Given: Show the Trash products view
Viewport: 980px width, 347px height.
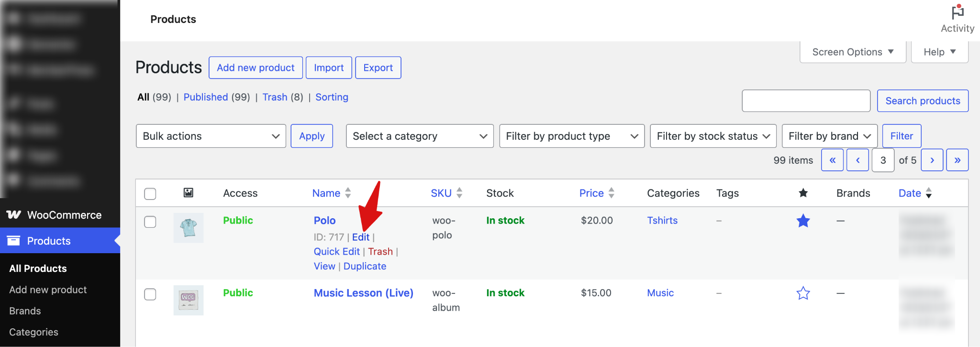Looking at the screenshot, I should point(275,97).
